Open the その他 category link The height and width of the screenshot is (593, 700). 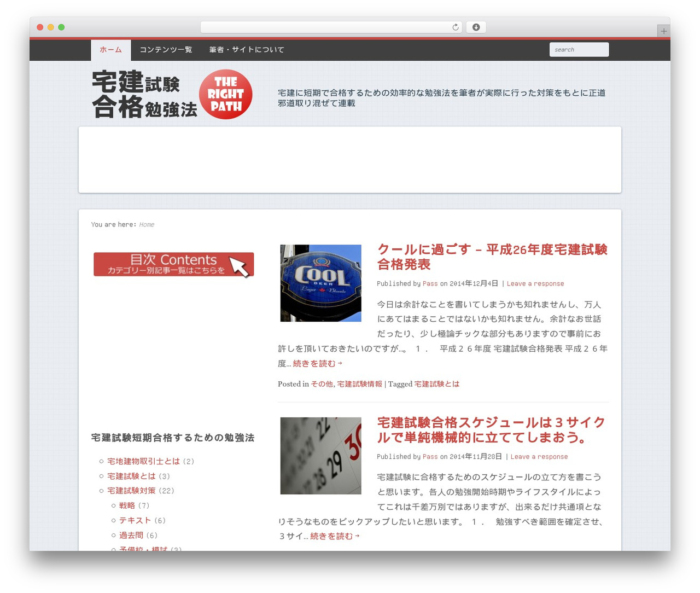pyautogui.click(x=322, y=385)
